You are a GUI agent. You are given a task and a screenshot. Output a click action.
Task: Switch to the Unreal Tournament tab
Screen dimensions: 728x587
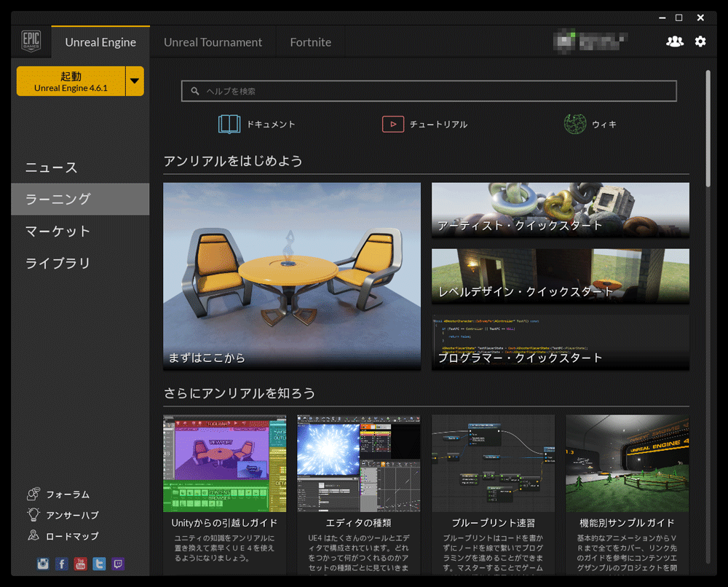(213, 42)
